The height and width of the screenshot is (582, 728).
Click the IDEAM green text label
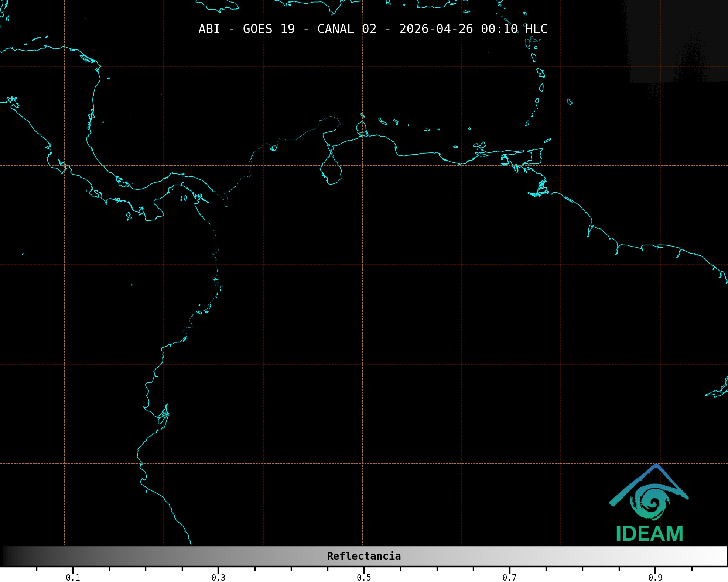(x=649, y=534)
